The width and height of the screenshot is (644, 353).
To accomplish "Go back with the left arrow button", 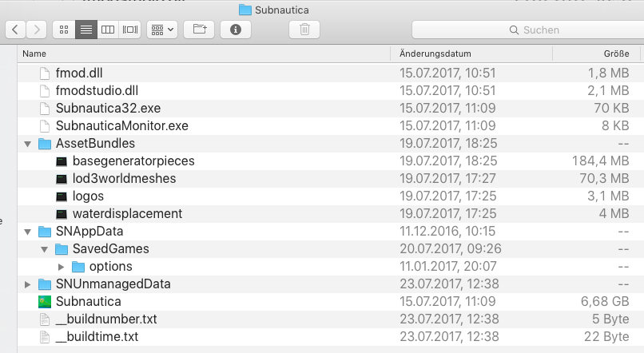I will [16, 30].
